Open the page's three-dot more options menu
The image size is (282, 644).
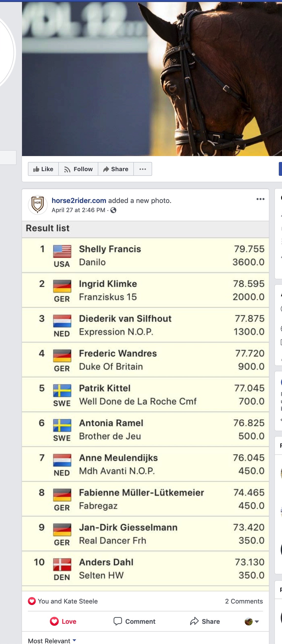[143, 169]
